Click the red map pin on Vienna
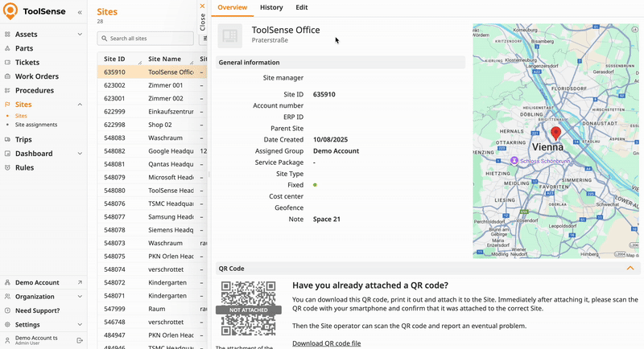The image size is (644, 349). click(555, 133)
